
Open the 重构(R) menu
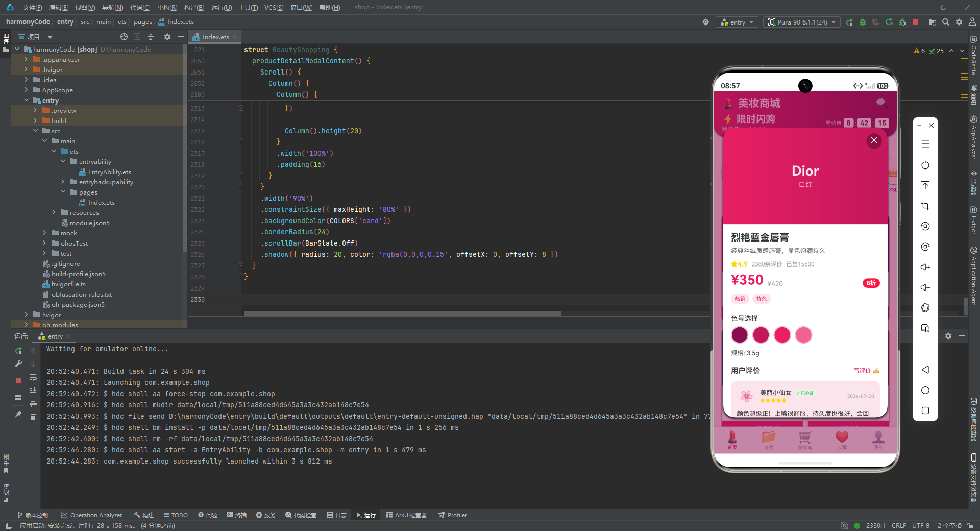(167, 7)
